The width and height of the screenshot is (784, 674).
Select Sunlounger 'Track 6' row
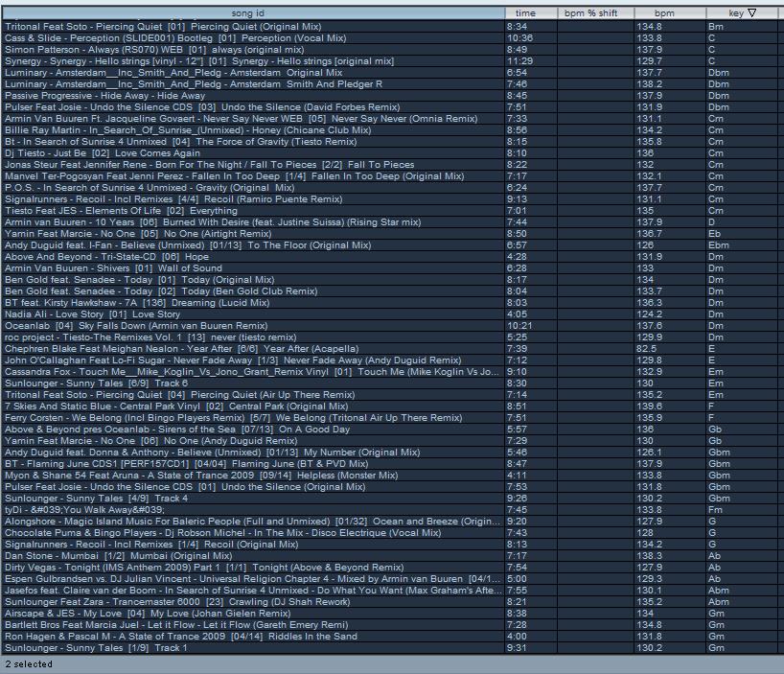tap(390, 383)
